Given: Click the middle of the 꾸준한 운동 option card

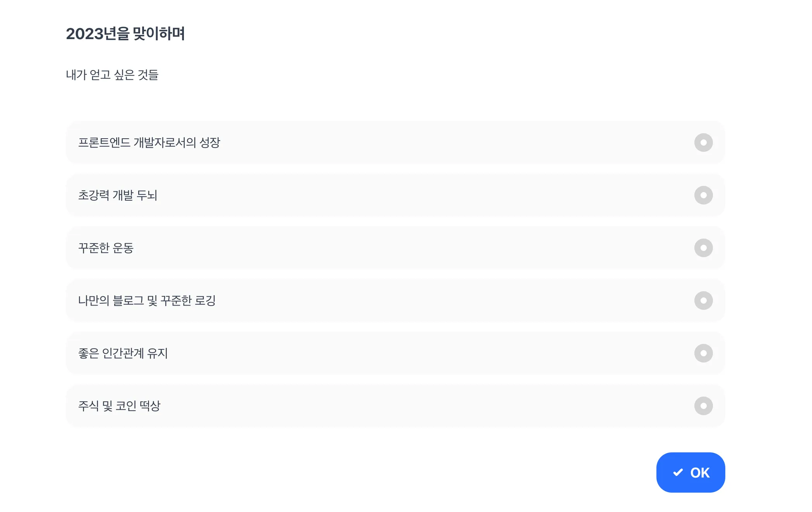Looking at the screenshot, I should pos(395,248).
